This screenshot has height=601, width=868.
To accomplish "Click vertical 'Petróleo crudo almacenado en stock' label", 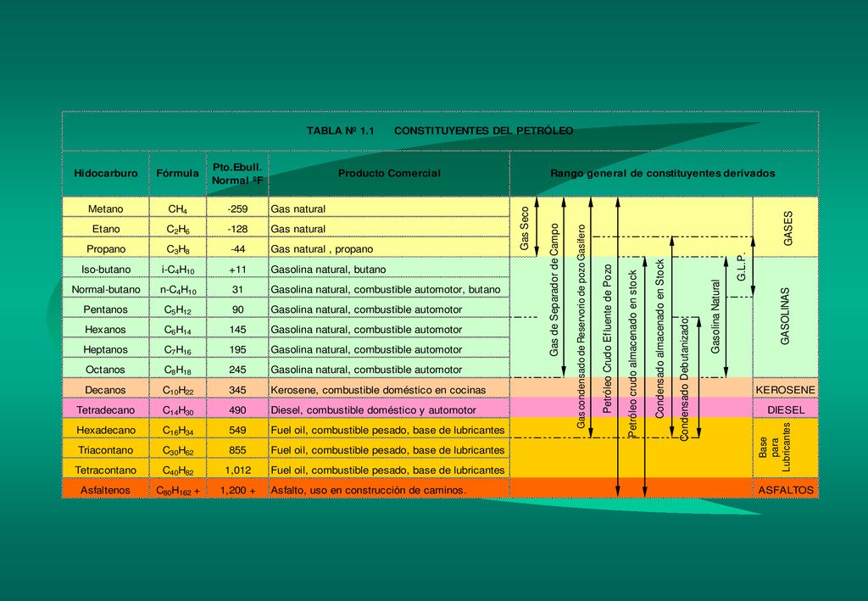I will (x=633, y=353).
